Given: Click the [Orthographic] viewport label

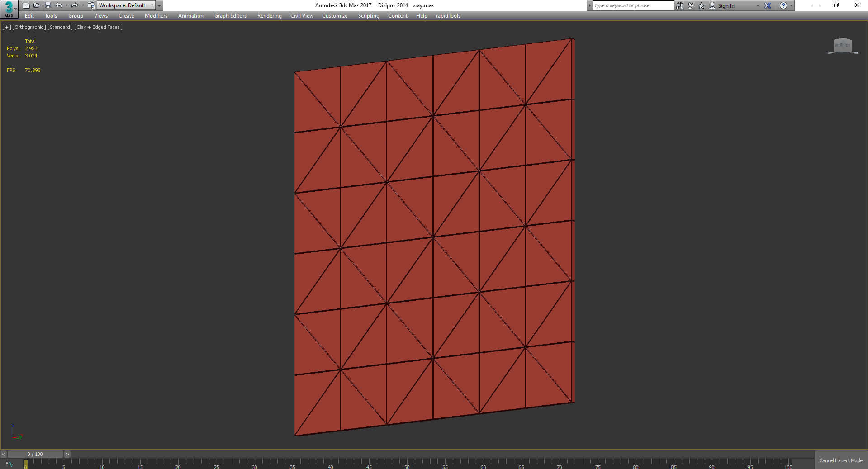Looking at the screenshot, I should tap(29, 27).
